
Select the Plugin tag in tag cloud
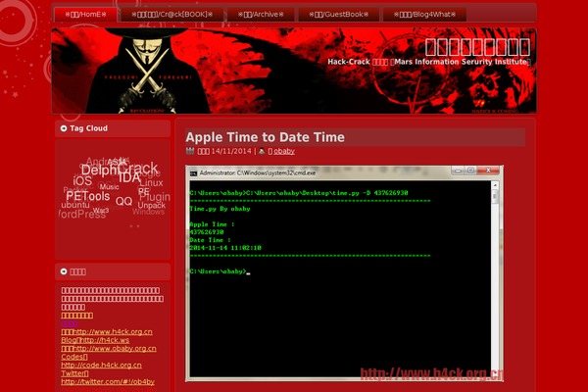155,197
